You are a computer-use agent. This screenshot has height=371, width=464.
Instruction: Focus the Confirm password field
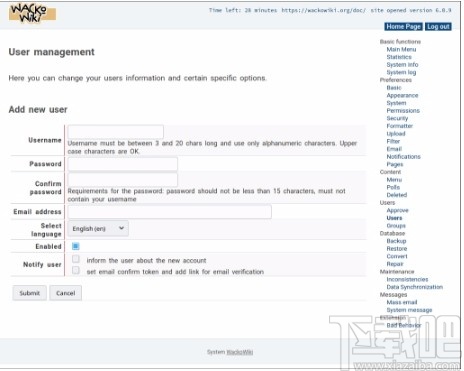123,180
